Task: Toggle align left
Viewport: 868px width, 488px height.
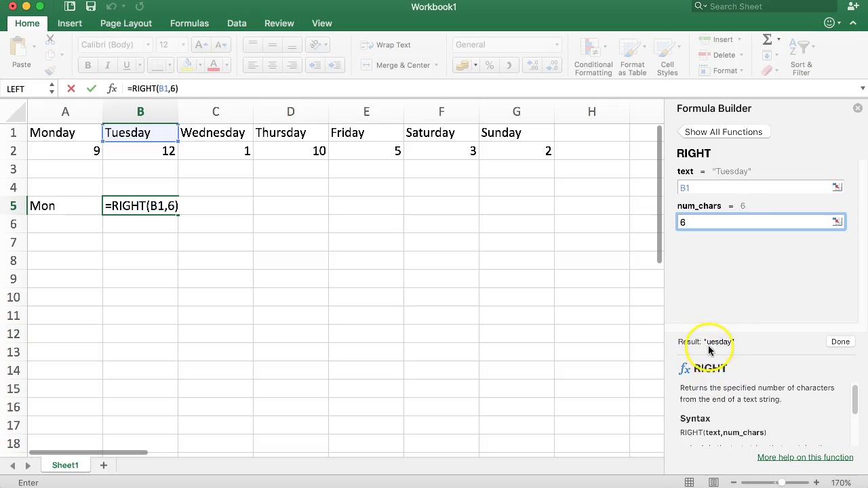Action: 252,65
